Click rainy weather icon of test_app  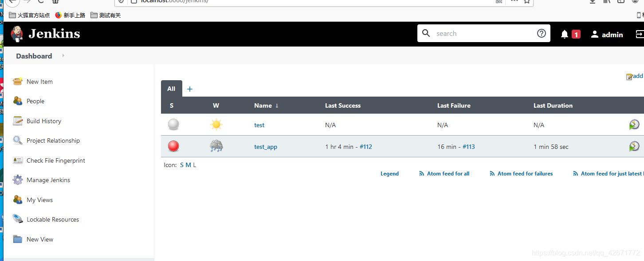coord(216,146)
